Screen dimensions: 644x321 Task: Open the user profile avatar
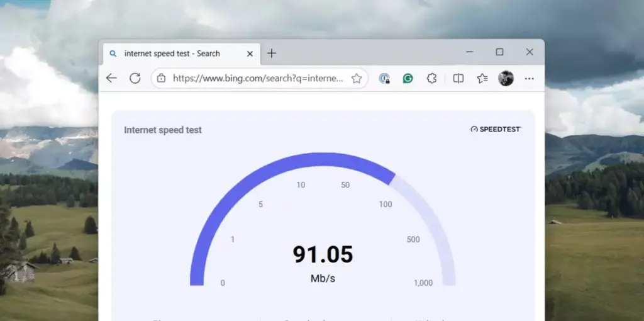[x=506, y=78]
